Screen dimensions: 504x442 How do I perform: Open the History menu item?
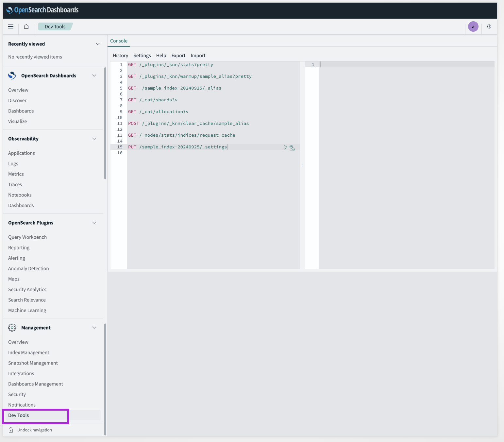[x=120, y=56]
